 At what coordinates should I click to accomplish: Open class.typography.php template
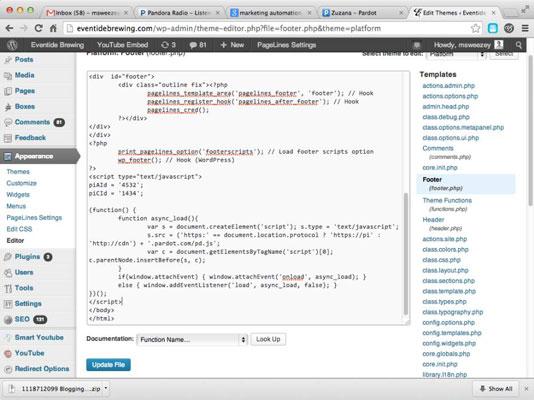453,312
